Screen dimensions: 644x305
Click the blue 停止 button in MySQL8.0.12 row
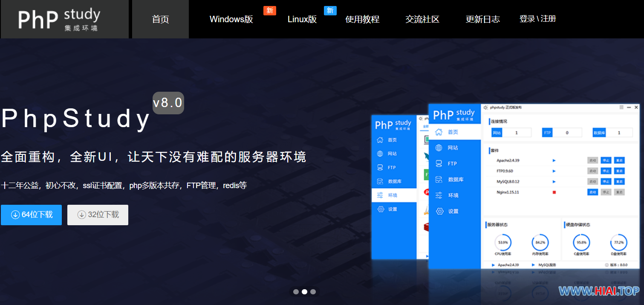tap(606, 182)
